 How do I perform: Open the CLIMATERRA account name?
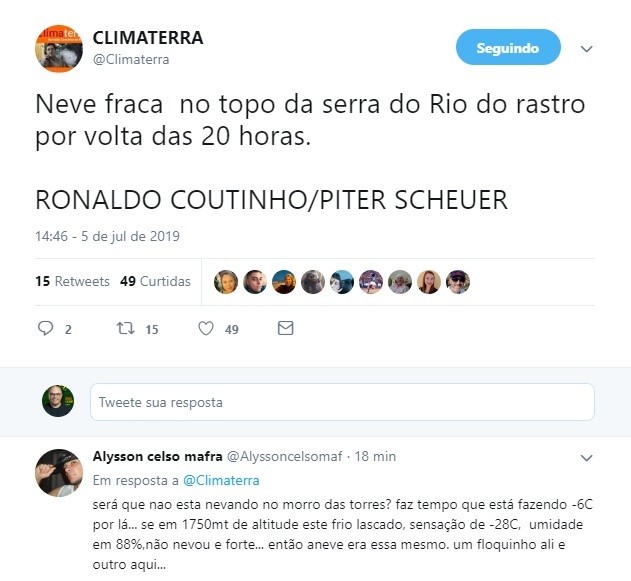(148, 38)
